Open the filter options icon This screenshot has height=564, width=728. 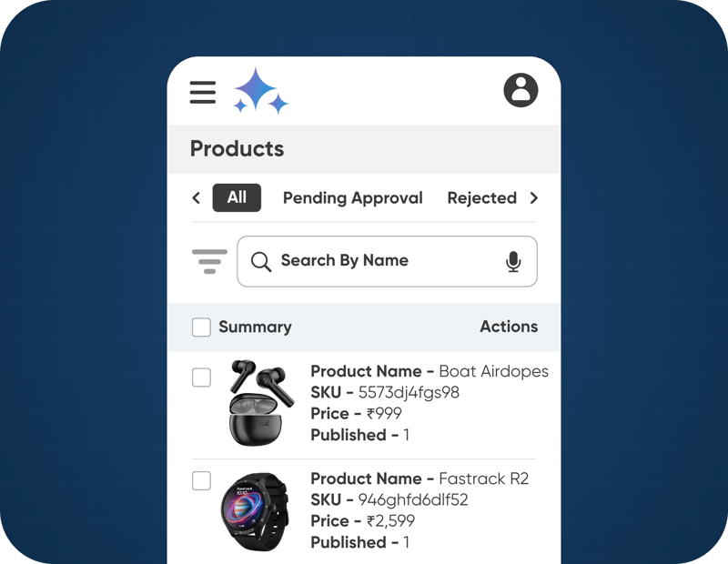coord(209,261)
